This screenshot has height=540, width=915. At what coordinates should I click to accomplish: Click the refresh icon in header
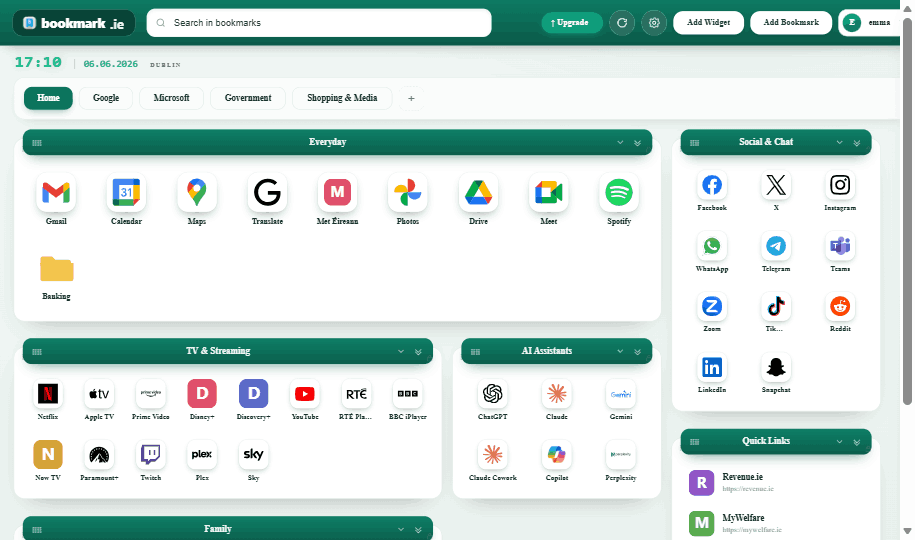[622, 23]
